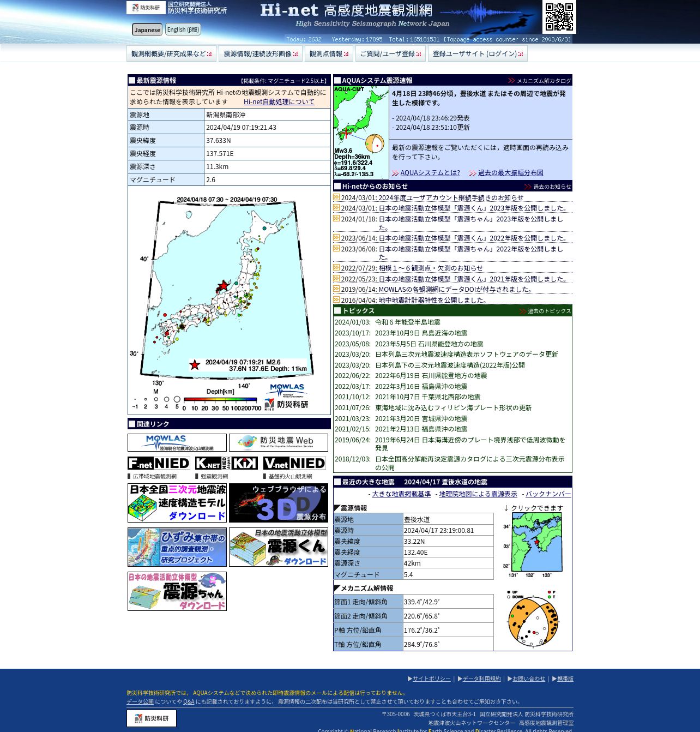Open 携帯版 footer link
Screen dimensions: 700x732
pos(565,679)
